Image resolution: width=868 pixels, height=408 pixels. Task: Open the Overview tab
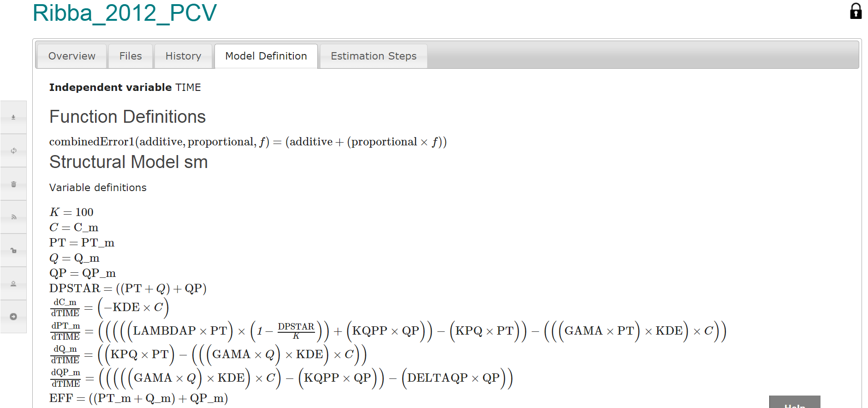[71, 56]
